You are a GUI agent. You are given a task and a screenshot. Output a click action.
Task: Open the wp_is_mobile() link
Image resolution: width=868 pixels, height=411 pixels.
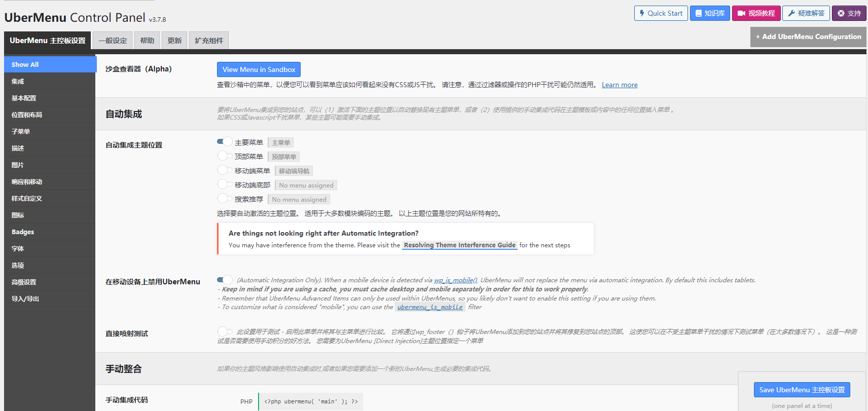pos(455,280)
